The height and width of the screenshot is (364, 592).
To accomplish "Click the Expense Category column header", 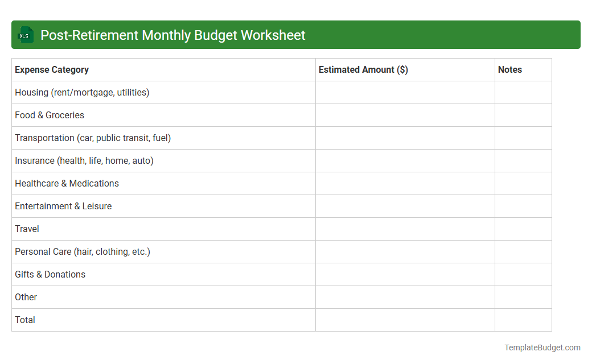I will (x=52, y=69).
